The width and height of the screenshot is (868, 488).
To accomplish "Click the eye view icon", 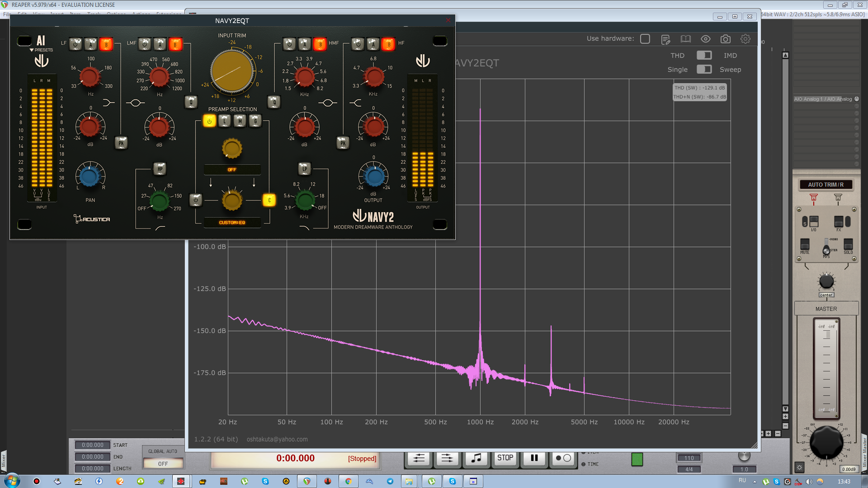I will 705,39.
